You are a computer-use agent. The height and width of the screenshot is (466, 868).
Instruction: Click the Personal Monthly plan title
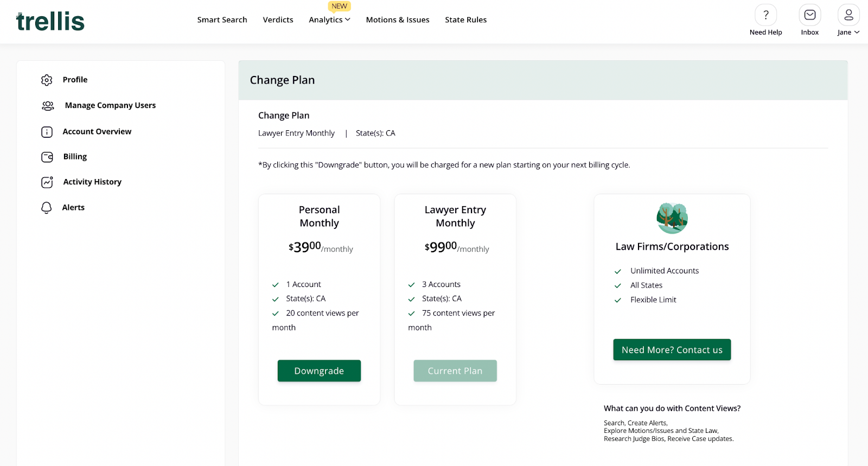(x=319, y=216)
